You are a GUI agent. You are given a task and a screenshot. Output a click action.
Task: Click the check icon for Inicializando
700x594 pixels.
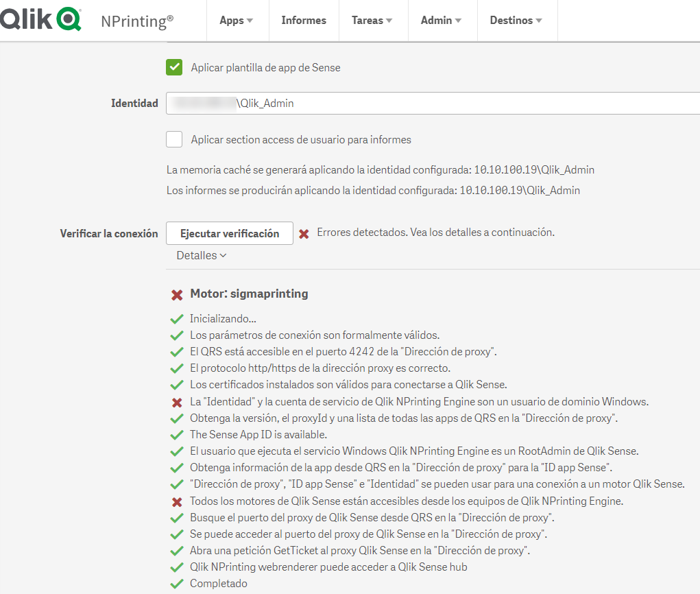[x=177, y=319]
